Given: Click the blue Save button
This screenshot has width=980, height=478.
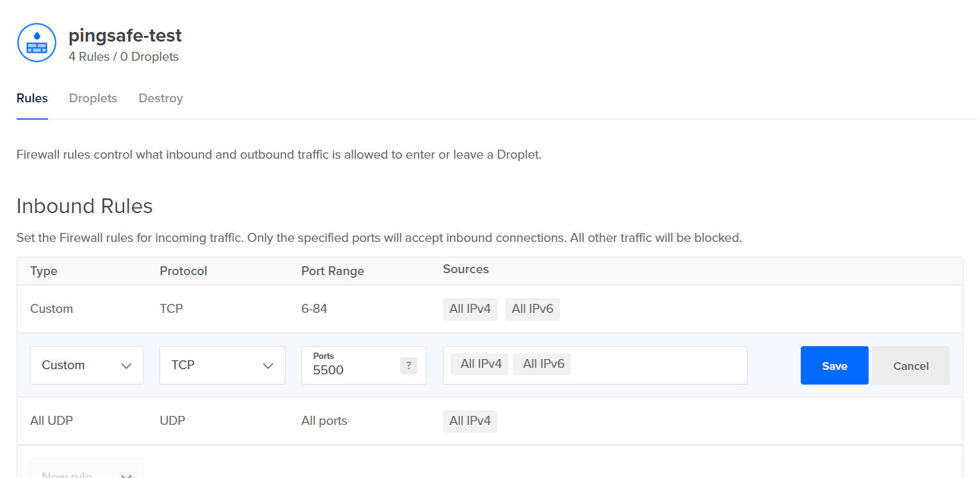Looking at the screenshot, I should (x=834, y=365).
